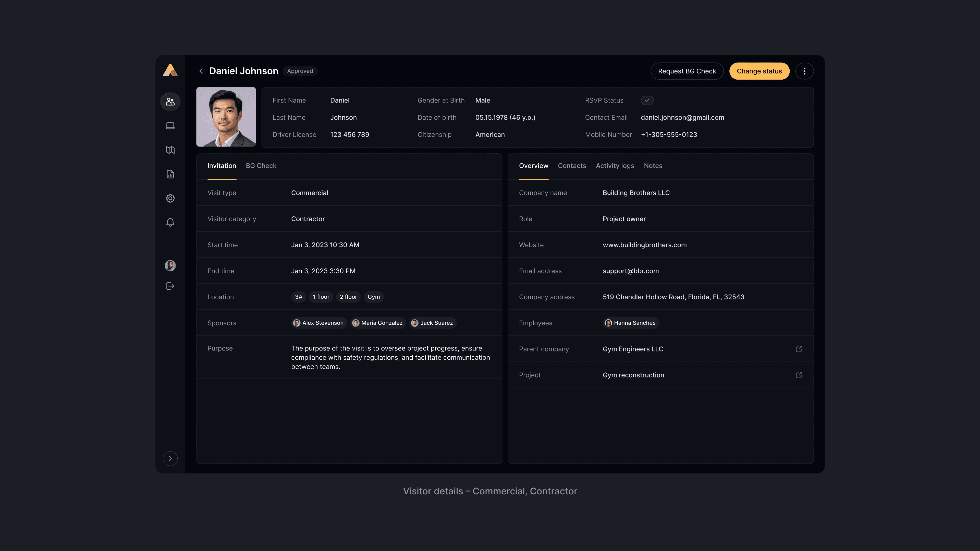Click the Request BG Check button
The width and height of the screenshot is (980, 551).
point(687,71)
